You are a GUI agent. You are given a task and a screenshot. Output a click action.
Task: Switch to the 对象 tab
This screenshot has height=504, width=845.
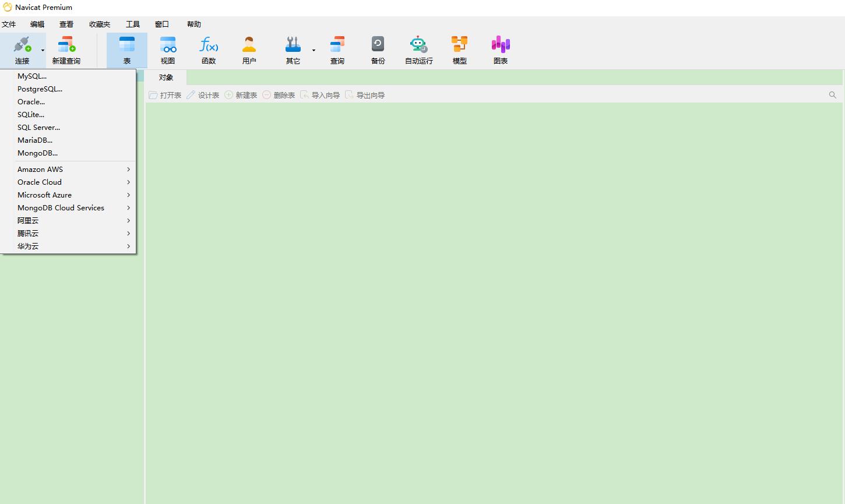[x=166, y=77]
